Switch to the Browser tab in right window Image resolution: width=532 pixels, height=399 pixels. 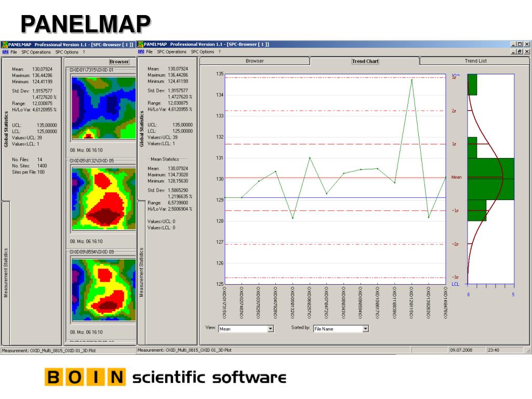click(255, 61)
